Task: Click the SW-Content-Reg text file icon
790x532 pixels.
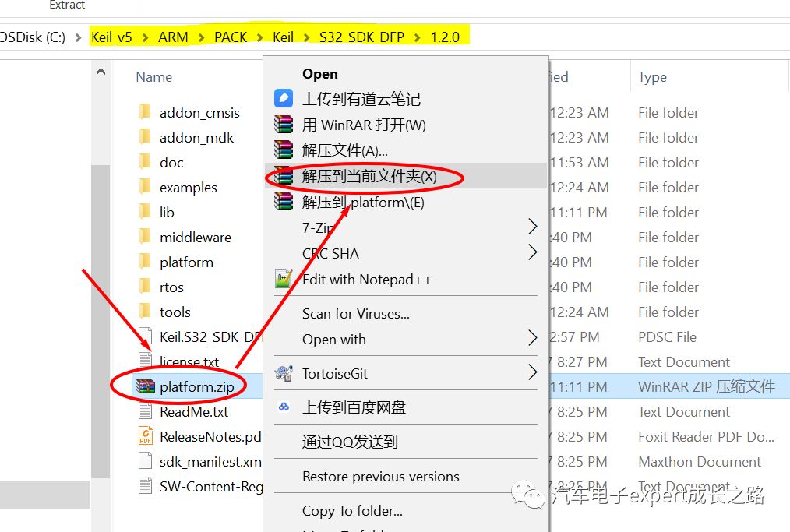Action: [145, 485]
